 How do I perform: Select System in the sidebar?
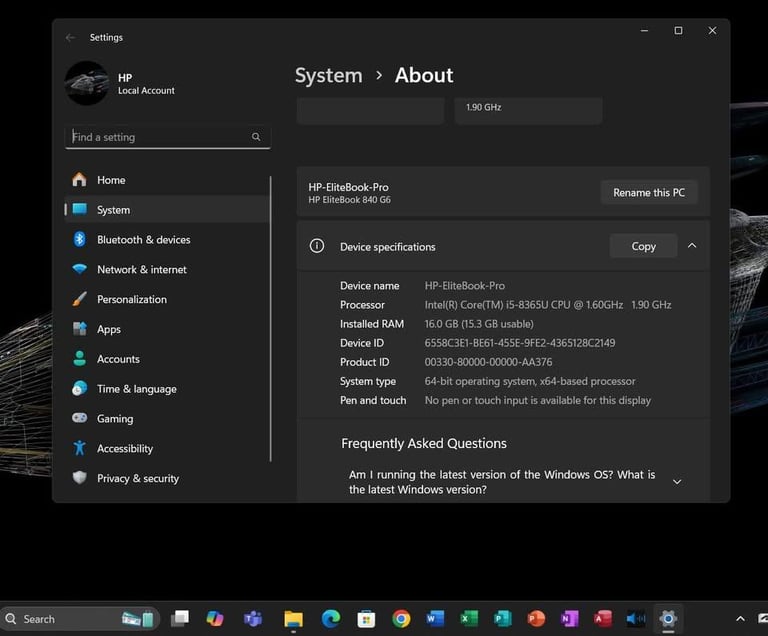click(167, 210)
